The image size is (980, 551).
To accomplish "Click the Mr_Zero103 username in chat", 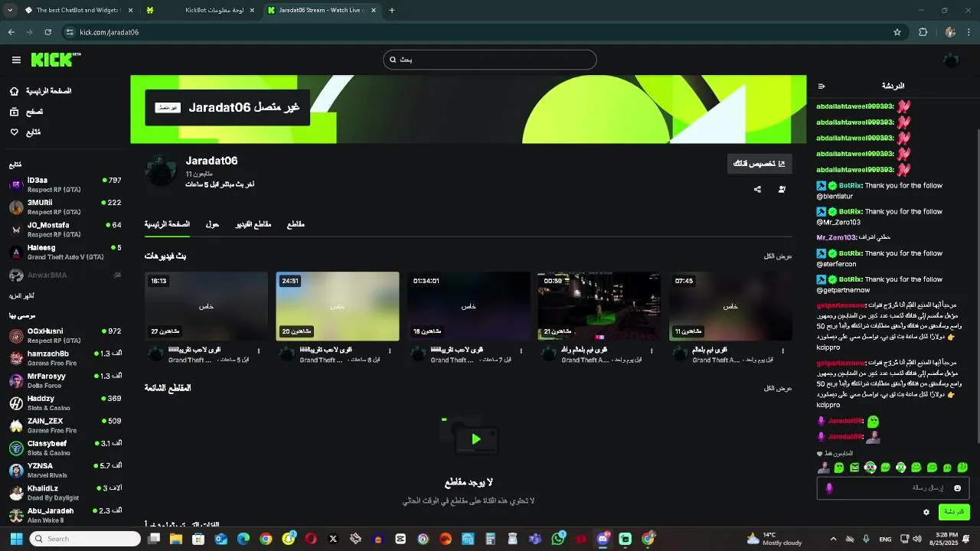I will click(x=836, y=237).
